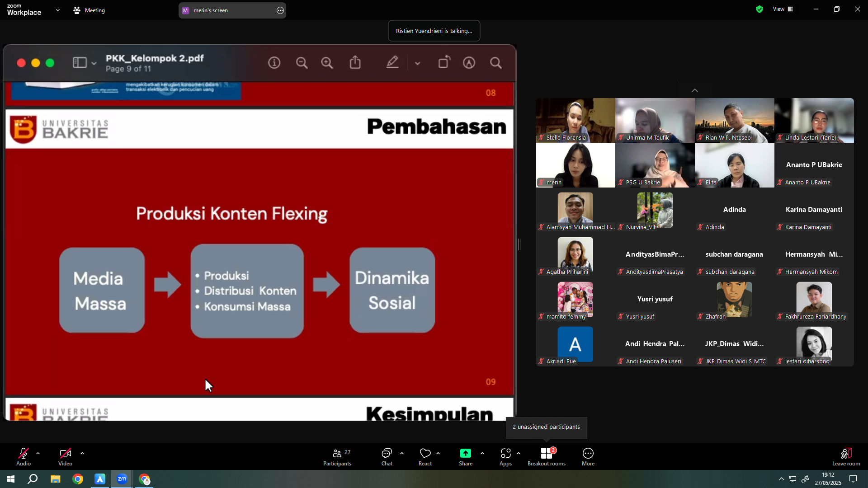Collapse the video gallery with the up chevron
Image resolution: width=868 pixels, height=488 pixels.
click(695, 90)
